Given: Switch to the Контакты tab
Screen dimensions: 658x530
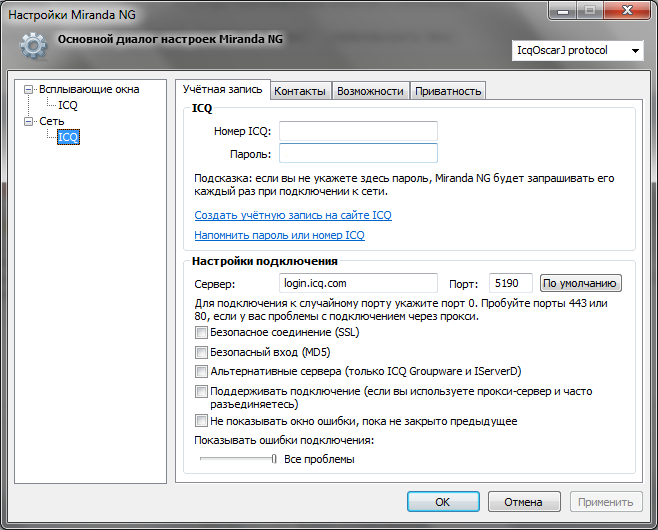Looking at the screenshot, I should tap(300, 91).
